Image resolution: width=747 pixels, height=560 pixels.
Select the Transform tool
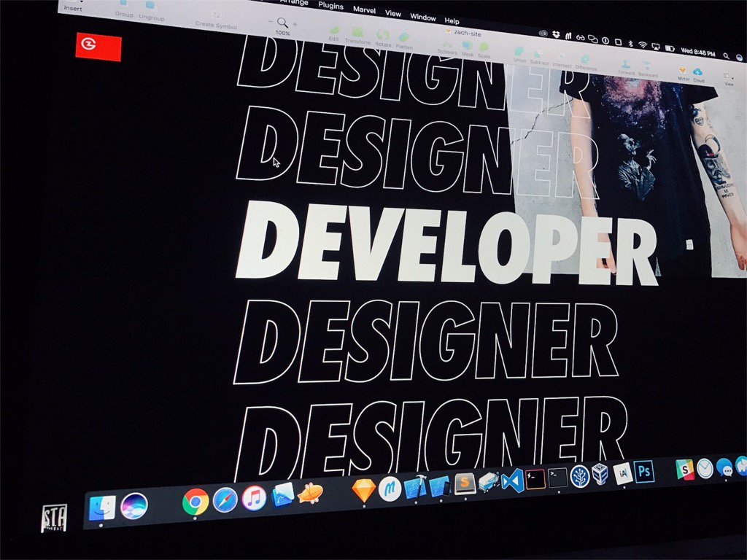(x=357, y=36)
